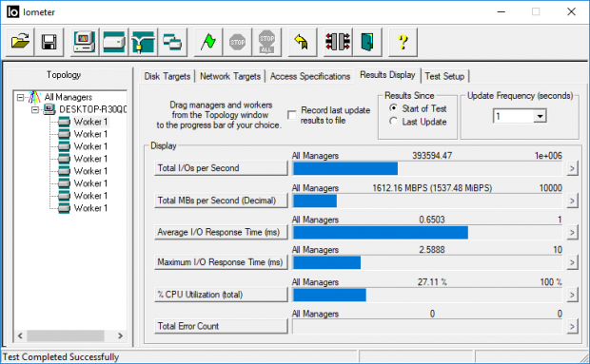Open the Access Specifications tab
The height and width of the screenshot is (364, 590).
(310, 76)
